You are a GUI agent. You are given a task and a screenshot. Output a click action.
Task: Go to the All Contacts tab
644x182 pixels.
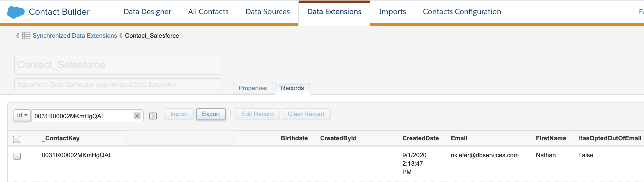coord(208,12)
